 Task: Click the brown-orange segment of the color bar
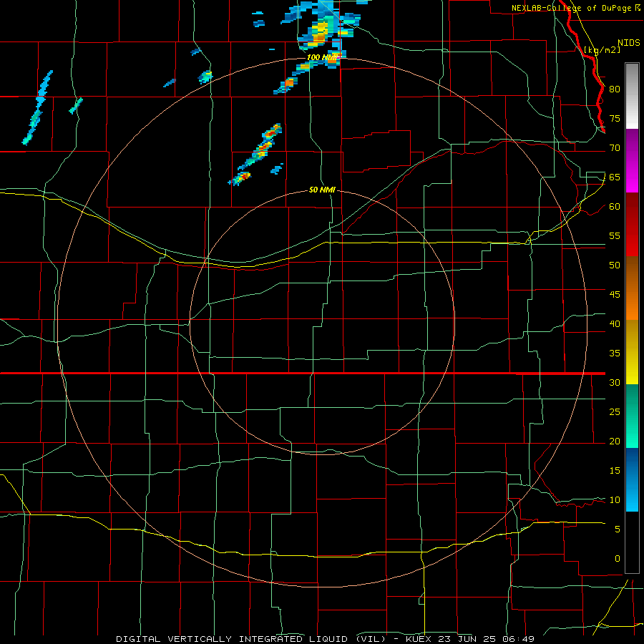click(x=632, y=288)
